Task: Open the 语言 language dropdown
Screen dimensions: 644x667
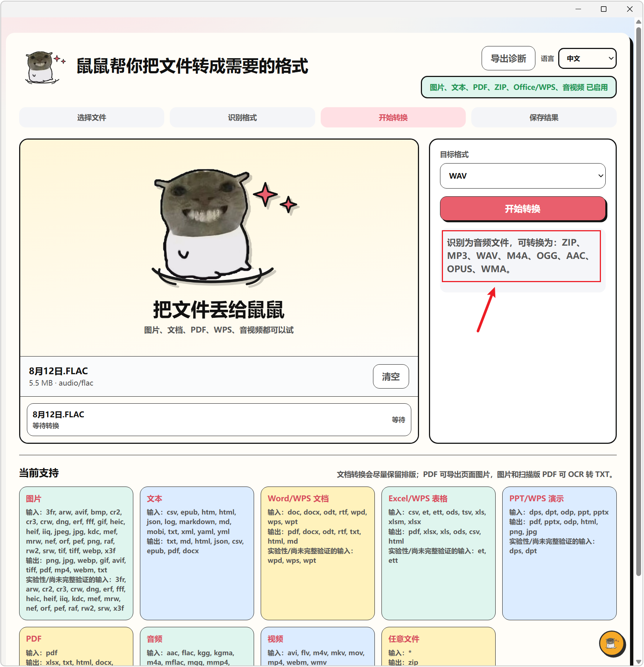Action: pos(587,59)
